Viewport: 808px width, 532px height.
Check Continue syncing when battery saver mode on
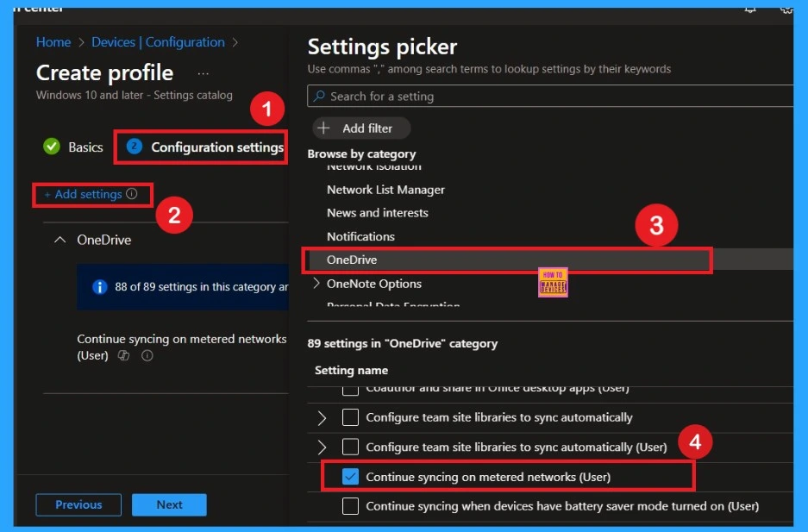pos(350,506)
